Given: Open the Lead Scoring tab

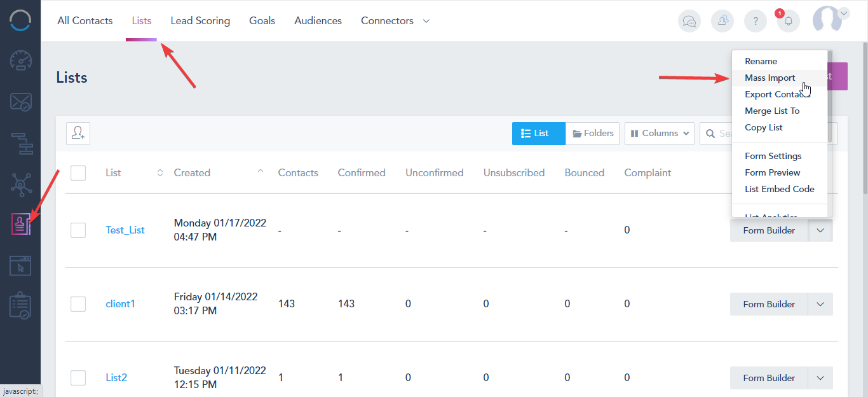Looking at the screenshot, I should point(200,21).
